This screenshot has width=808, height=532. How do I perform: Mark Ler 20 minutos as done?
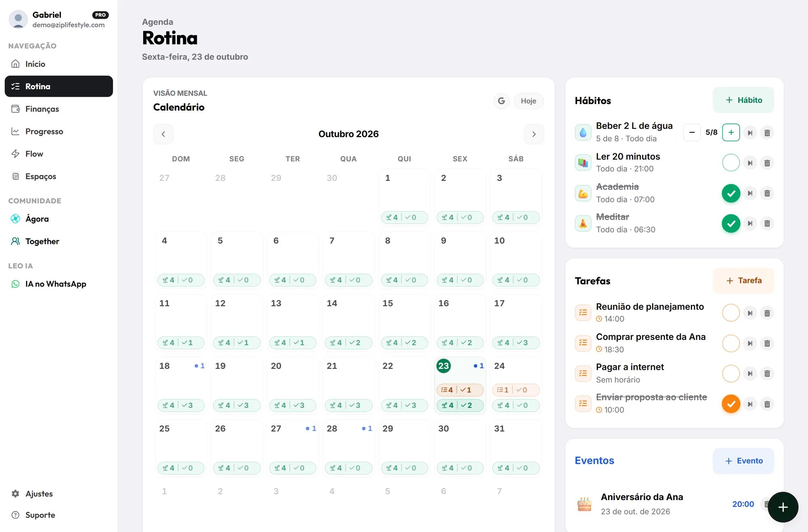731,163
